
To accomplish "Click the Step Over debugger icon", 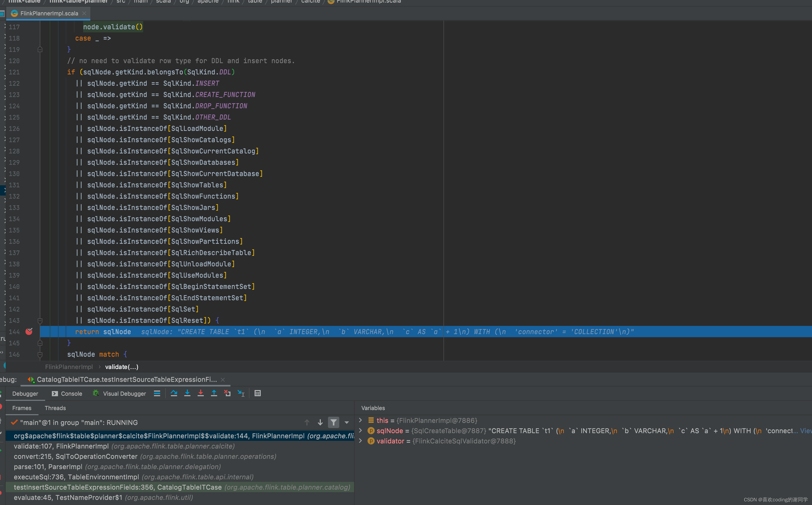I will tap(174, 393).
